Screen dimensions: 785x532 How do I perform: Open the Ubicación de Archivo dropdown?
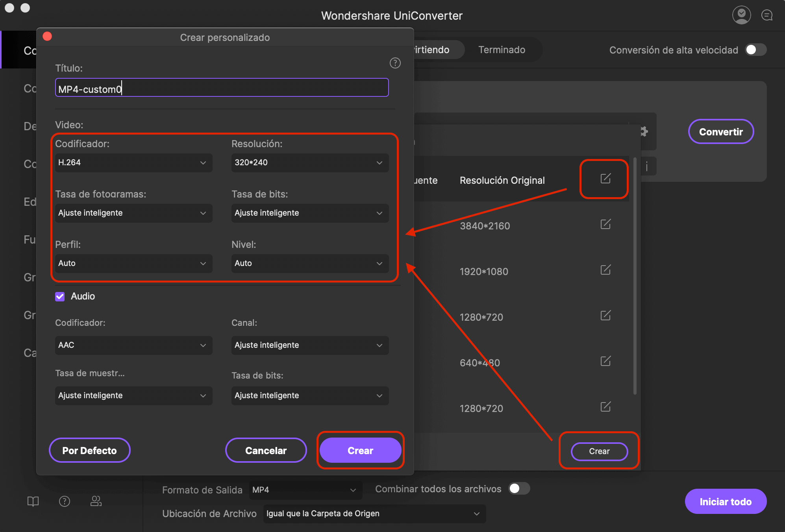coord(374,514)
